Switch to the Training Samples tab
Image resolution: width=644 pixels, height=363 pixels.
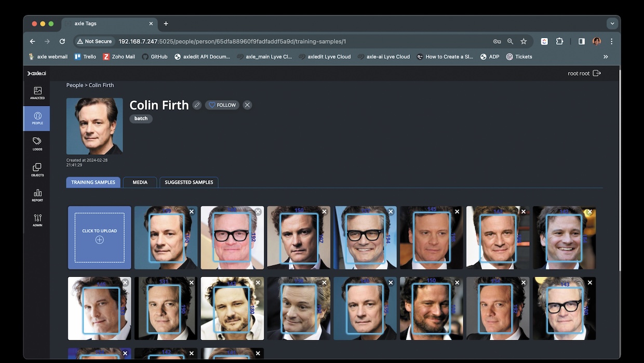point(93,182)
